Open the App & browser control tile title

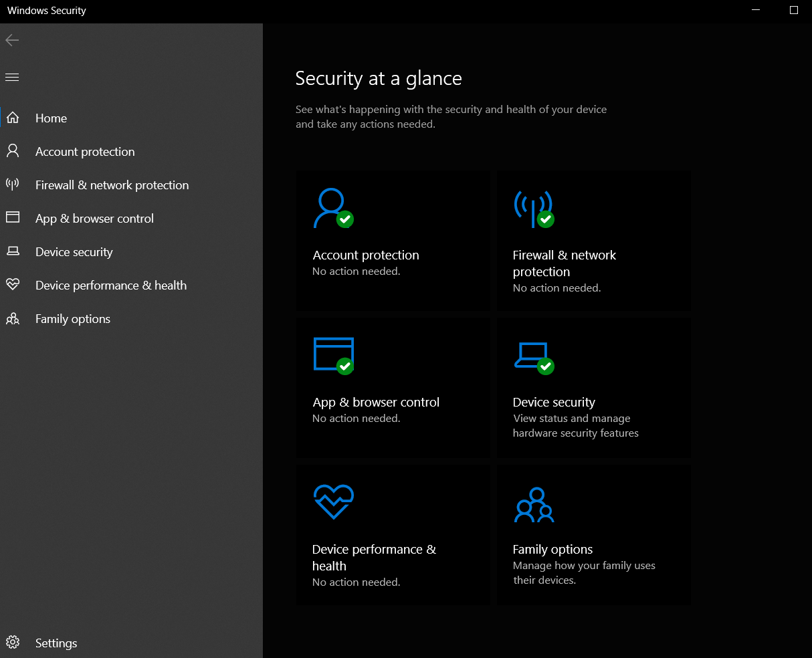pos(376,402)
